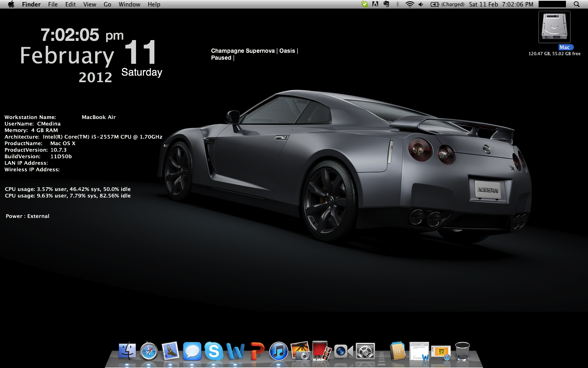Open the File menu
The image size is (588, 368).
point(53,4)
